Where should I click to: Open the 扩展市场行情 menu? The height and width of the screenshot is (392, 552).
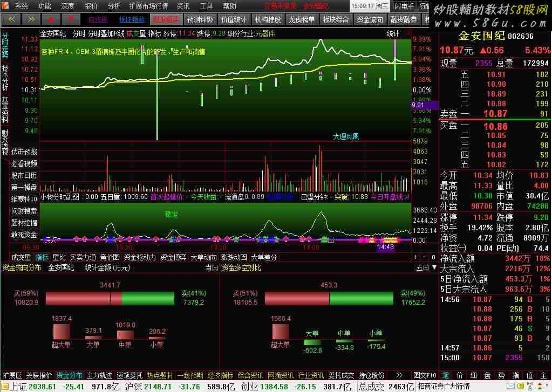(x=148, y=6)
